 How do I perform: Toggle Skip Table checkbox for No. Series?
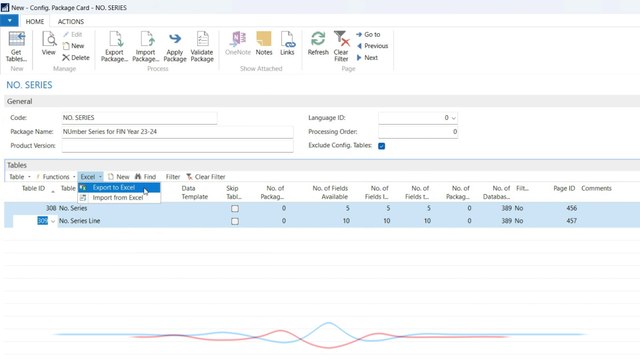(235, 209)
